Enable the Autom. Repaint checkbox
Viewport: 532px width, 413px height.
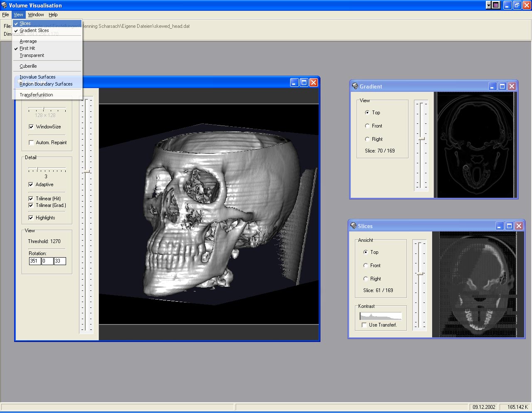(31, 143)
